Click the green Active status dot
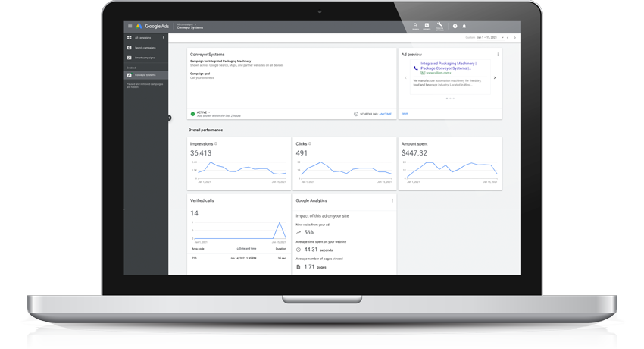The height and width of the screenshot is (349, 644). coord(192,114)
